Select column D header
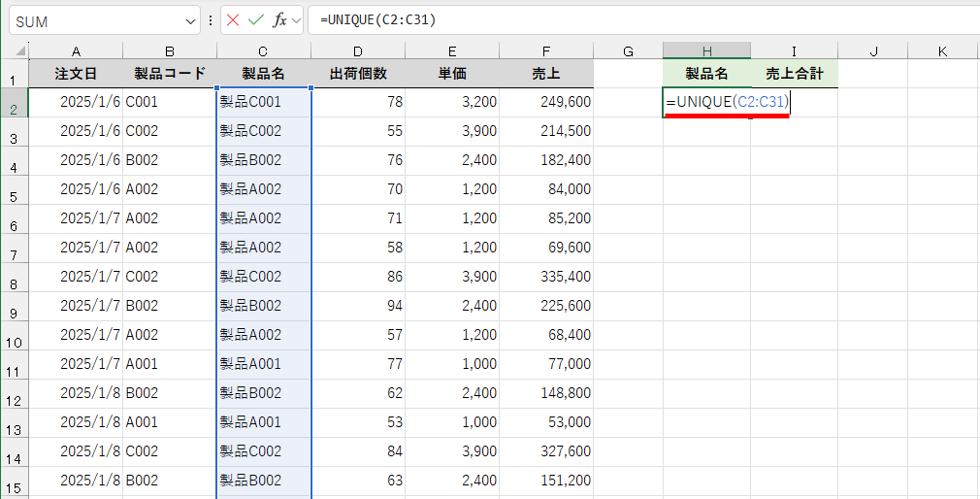The image size is (980, 499). (357, 51)
